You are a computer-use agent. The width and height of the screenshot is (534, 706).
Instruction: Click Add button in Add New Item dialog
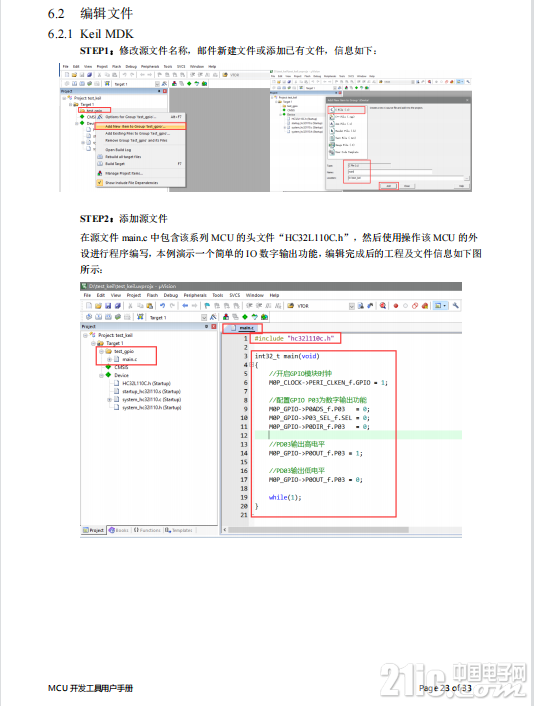(389, 186)
